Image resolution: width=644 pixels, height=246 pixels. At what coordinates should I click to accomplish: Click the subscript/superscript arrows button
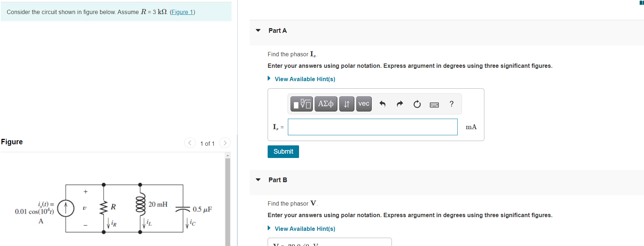pos(347,104)
